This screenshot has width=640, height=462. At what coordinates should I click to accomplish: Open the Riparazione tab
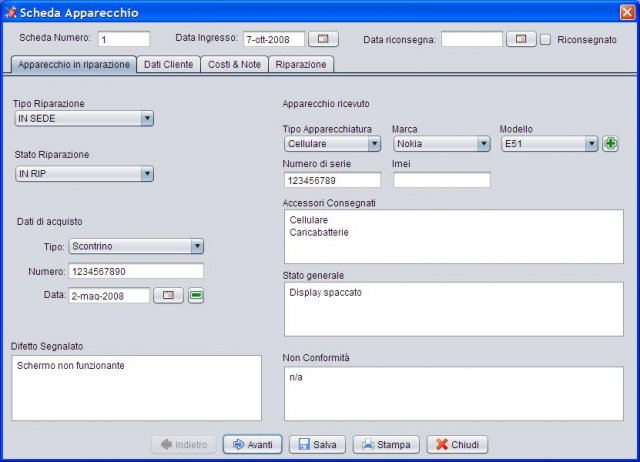[301, 64]
